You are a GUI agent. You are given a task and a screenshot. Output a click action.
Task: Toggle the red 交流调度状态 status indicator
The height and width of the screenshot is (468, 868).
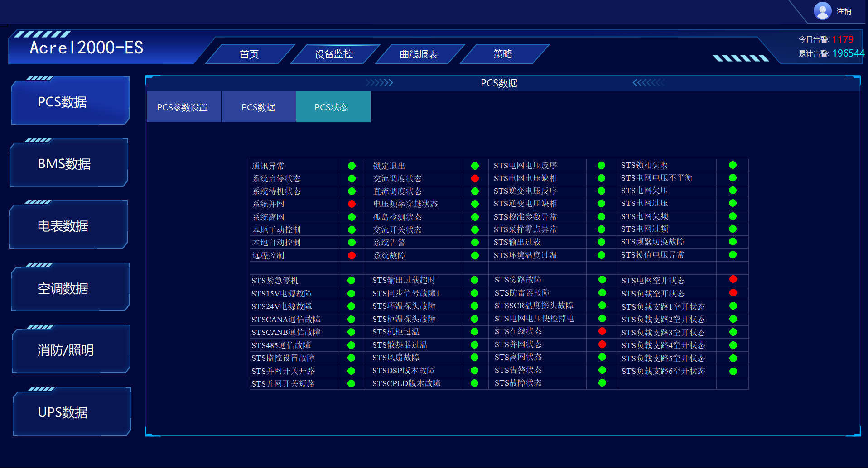[x=475, y=178]
